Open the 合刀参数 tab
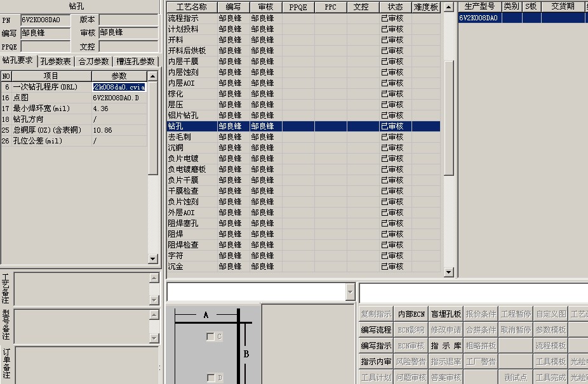 point(94,61)
